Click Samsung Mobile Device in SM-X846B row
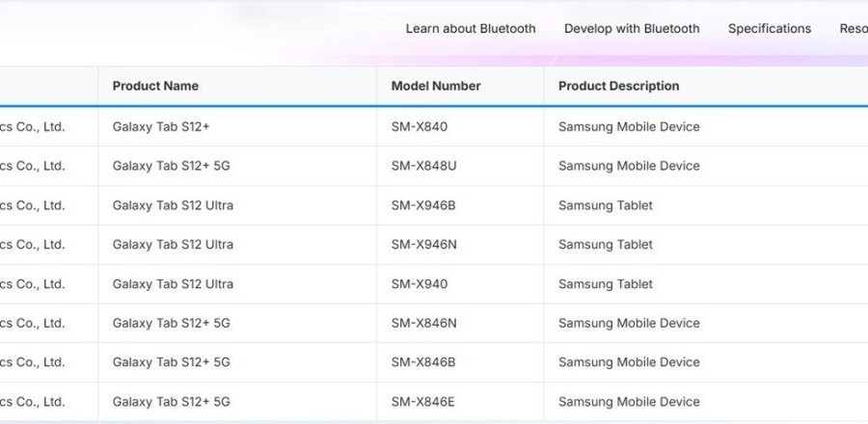 629,362
